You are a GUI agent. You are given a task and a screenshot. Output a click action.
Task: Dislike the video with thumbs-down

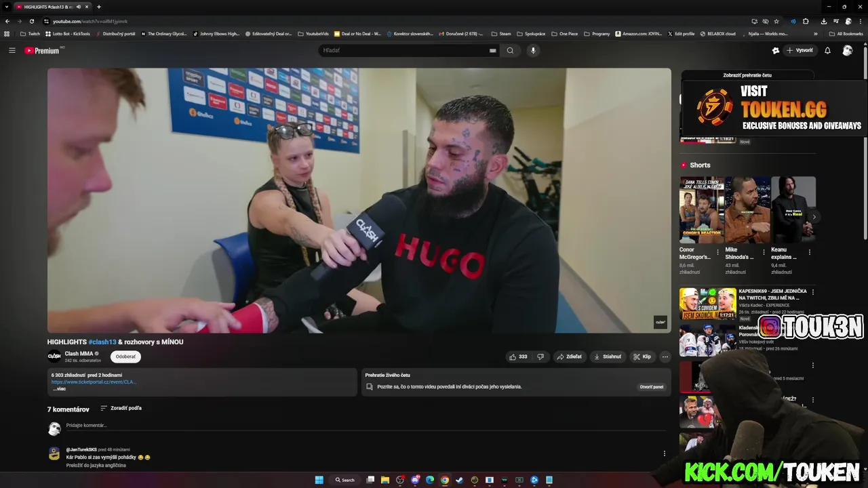pos(540,357)
